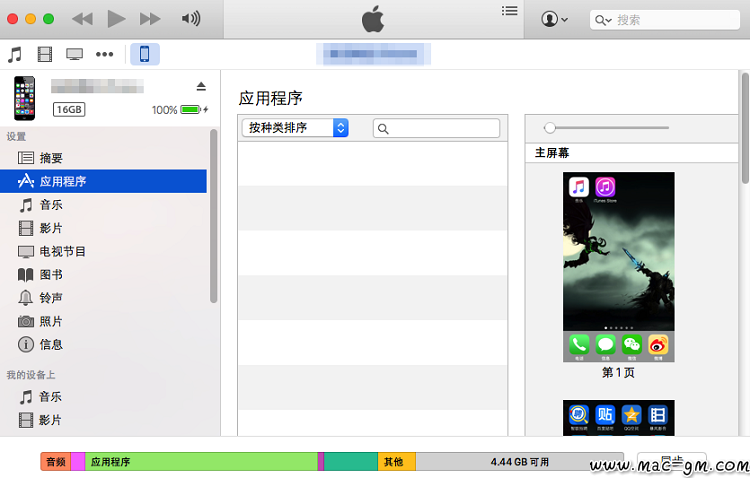Viewport: 750px width, 478px height.
Task: Click the iTunes Store icon on 第1页 preview
Action: point(605,187)
